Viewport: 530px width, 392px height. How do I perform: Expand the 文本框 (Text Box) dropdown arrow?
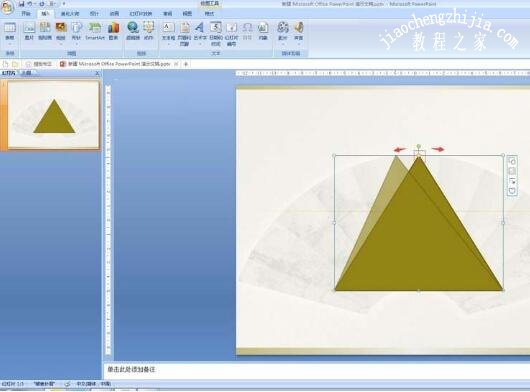[x=168, y=44]
